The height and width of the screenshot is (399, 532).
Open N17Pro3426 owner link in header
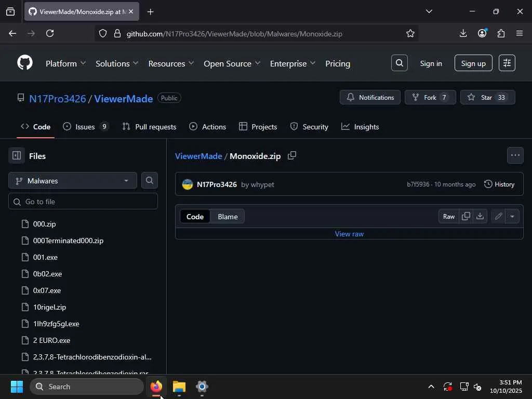(57, 98)
